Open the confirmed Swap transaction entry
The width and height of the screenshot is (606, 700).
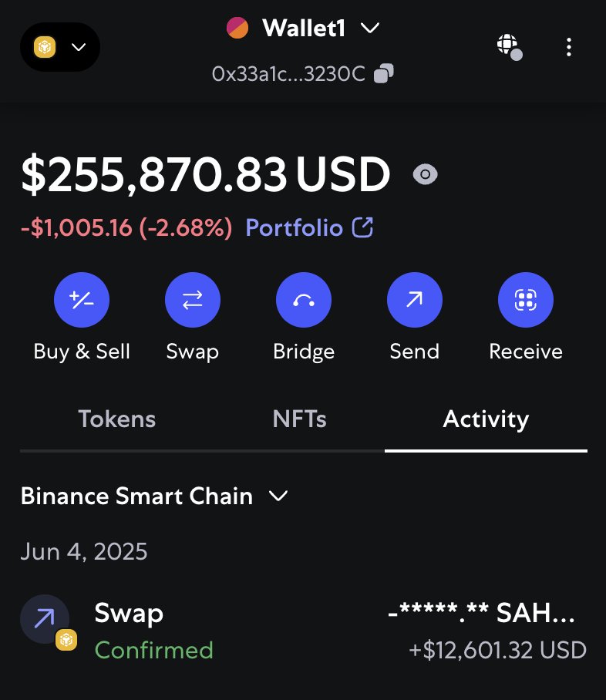pos(303,631)
